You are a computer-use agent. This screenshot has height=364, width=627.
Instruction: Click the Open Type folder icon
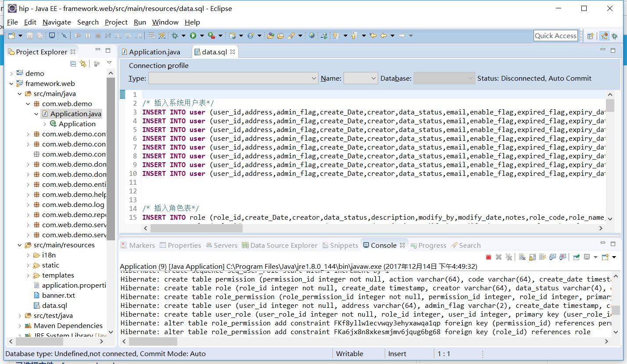pyautogui.click(x=270, y=36)
